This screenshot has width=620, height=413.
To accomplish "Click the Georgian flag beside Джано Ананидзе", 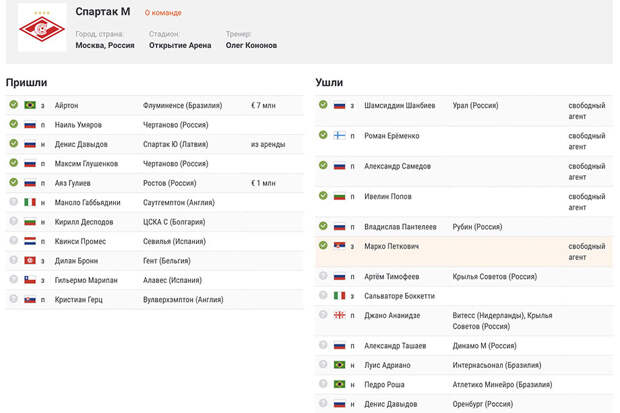I will 340,315.
